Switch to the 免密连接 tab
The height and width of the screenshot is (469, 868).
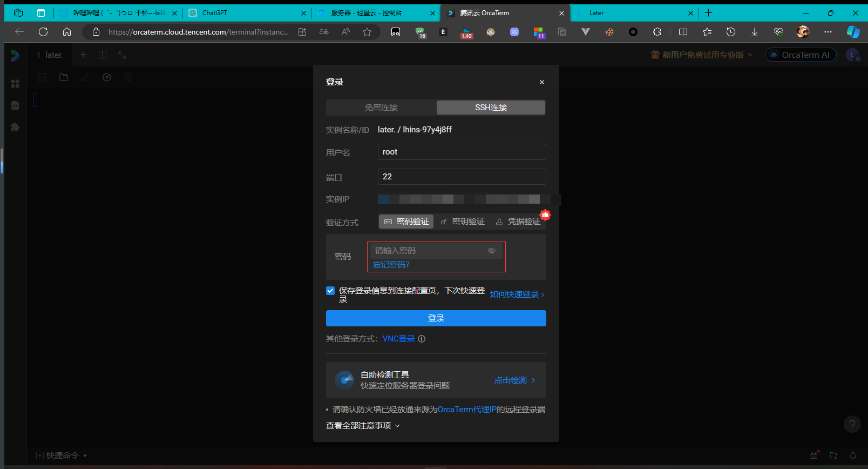tap(381, 108)
